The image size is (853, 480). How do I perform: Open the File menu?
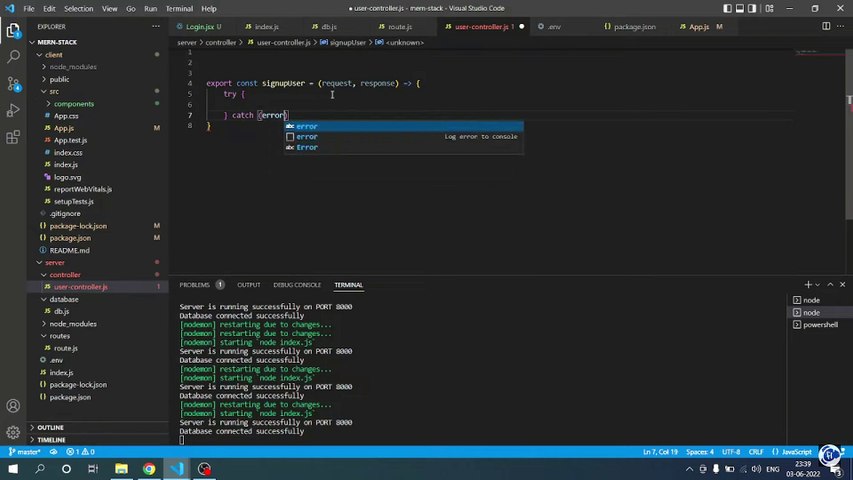pos(29,8)
